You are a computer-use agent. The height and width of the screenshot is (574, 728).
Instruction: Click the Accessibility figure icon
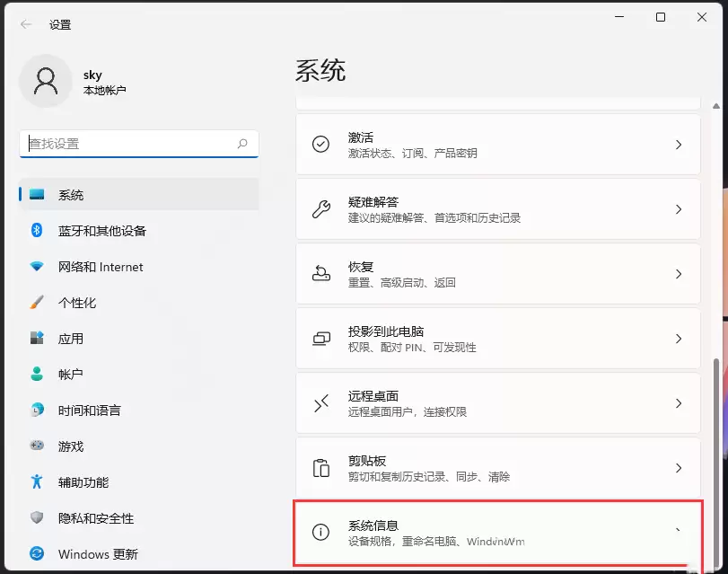[x=37, y=482]
